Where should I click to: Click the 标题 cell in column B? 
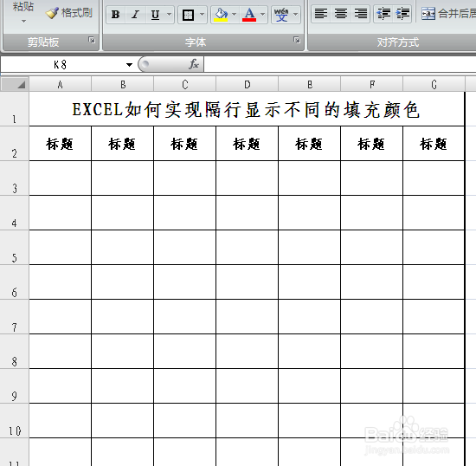(123, 144)
